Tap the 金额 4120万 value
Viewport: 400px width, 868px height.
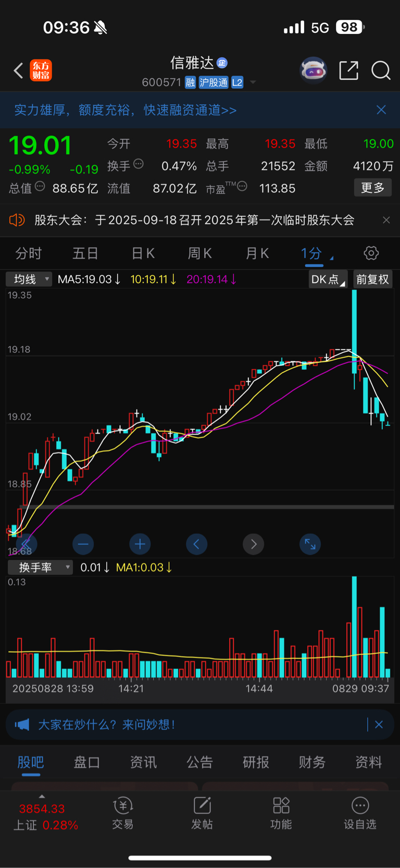(373, 166)
